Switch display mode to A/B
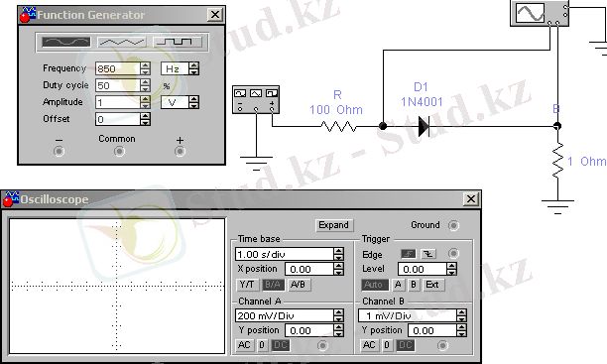Screen dimensions: 607x364 point(298,285)
